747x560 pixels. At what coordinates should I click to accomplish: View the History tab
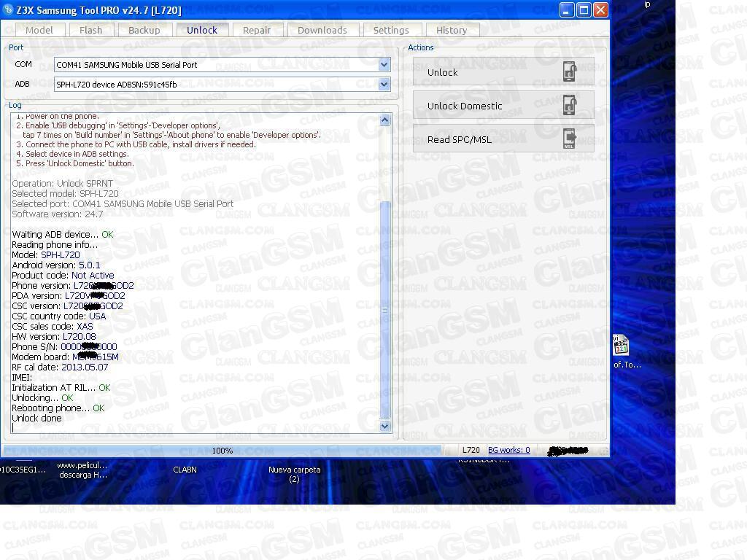coord(452,30)
